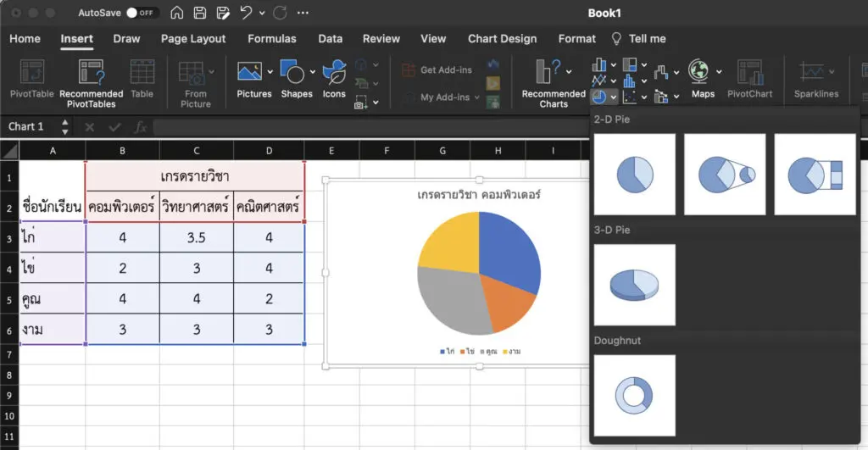Expand the Shapes dropdown arrow
The image size is (868, 450).
(312, 72)
